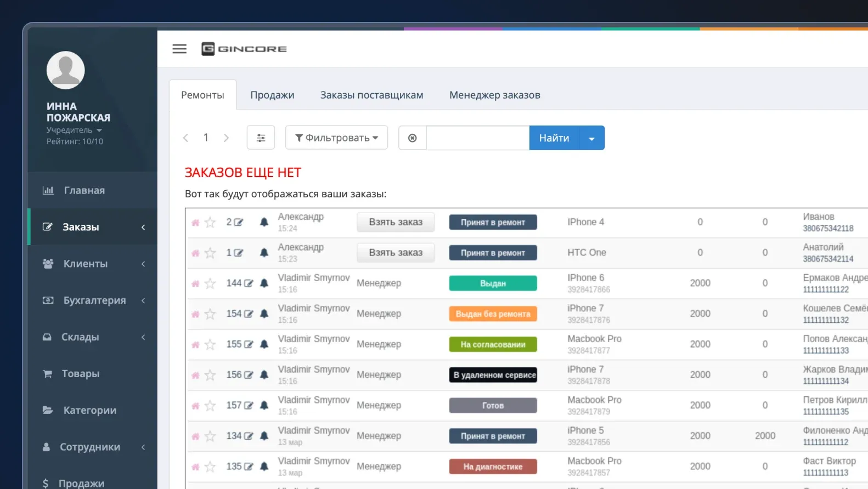Click the Выдан без ремонта status badge
The width and height of the screenshot is (868, 489).
click(x=493, y=314)
